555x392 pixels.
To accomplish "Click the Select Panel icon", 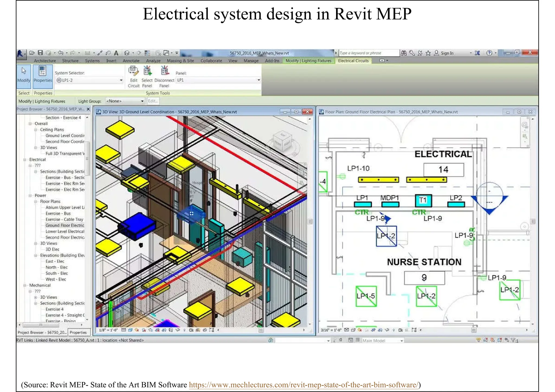I will [x=147, y=71].
